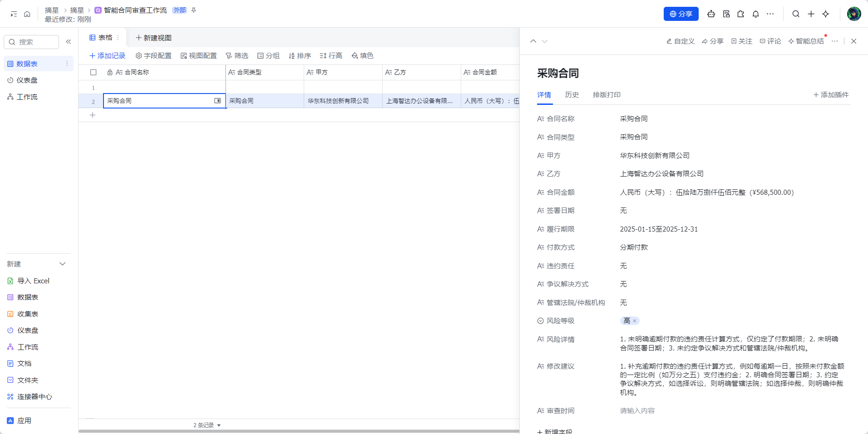Screen dimensions: 868x434
Task: Select all records via header checkbox
Action: [x=94, y=72]
